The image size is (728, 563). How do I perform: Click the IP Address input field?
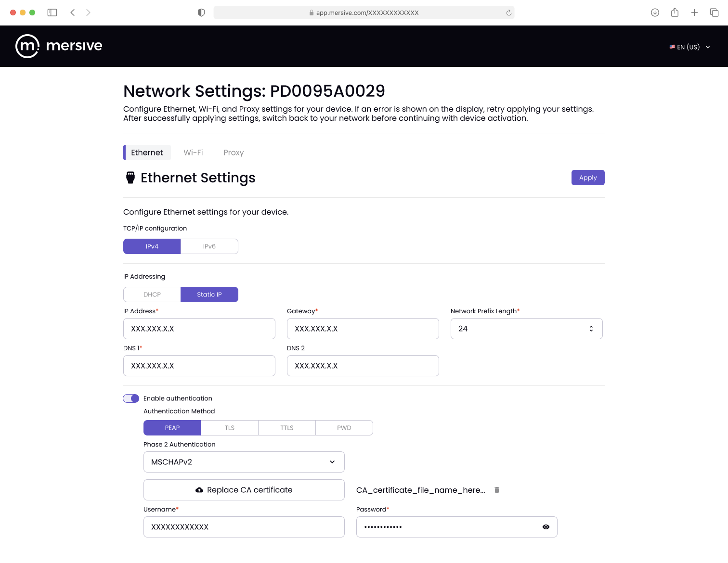coord(199,329)
